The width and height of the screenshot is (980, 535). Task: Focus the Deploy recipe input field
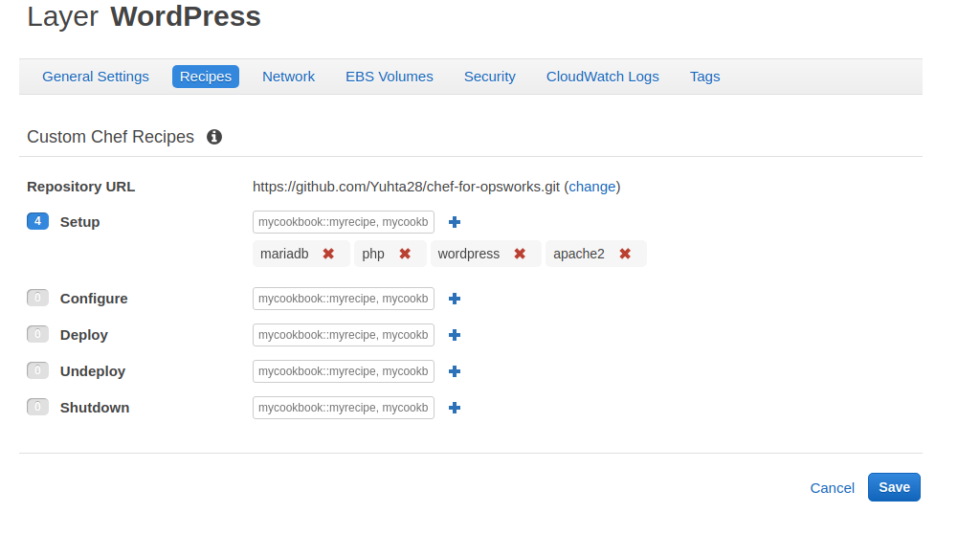(344, 335)
